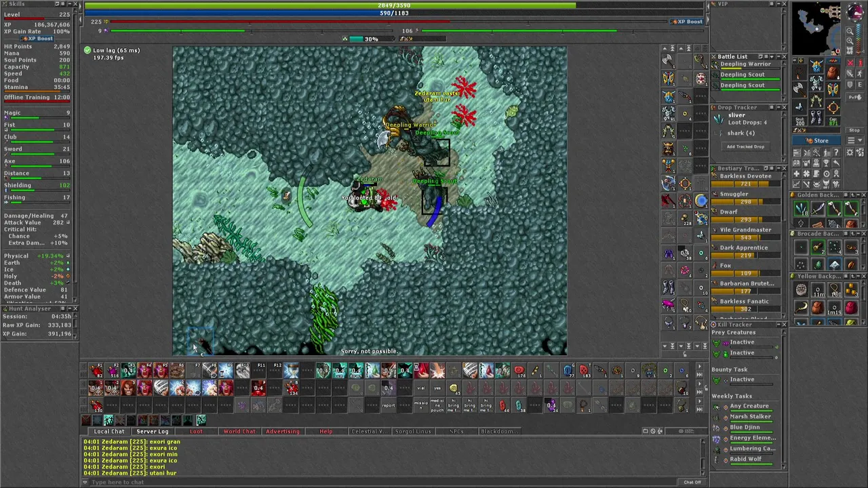Click the low lag status indicator

click(x=112, y=50)
